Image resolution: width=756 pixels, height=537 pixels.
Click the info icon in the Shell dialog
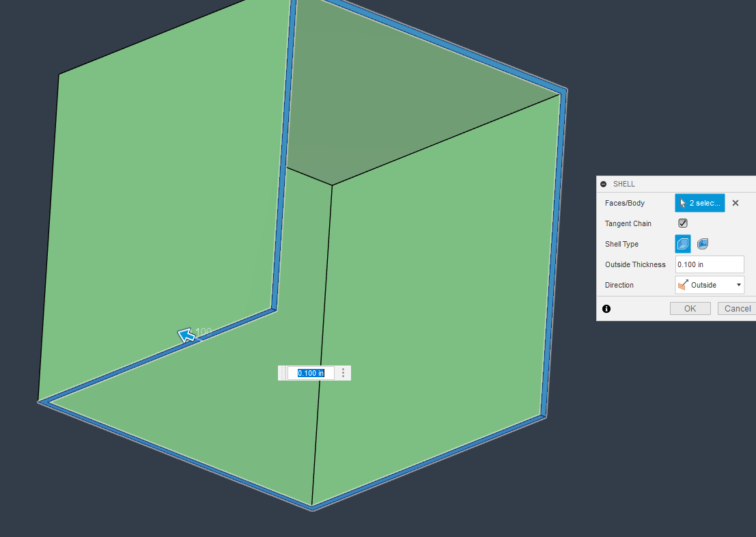pyautogui.click(x=606, y=308)
